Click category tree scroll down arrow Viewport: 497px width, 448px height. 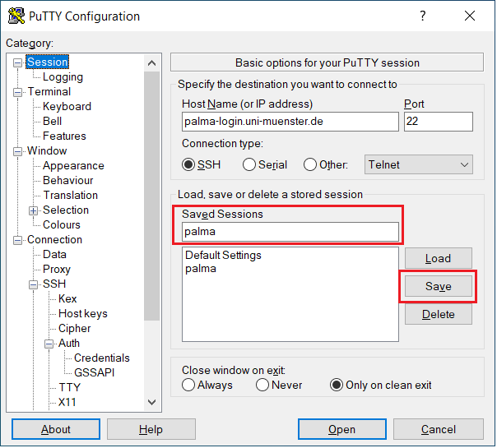(x=152, y=403)
